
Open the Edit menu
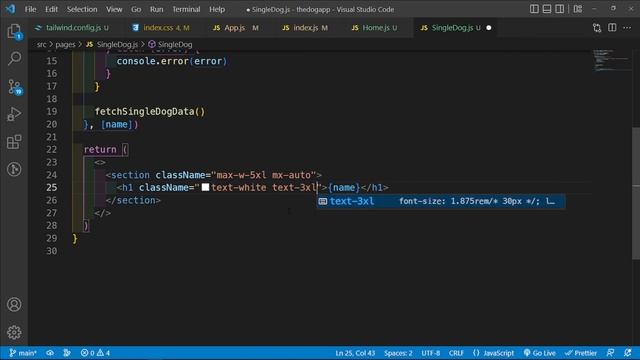click(51, 9)
